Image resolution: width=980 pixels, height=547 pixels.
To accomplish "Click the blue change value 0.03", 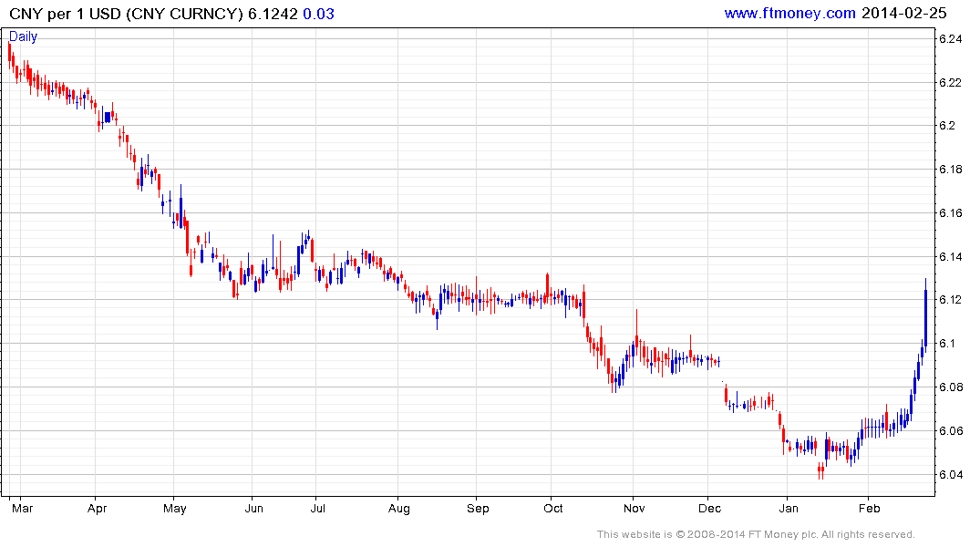I will [x=319, y=14].
